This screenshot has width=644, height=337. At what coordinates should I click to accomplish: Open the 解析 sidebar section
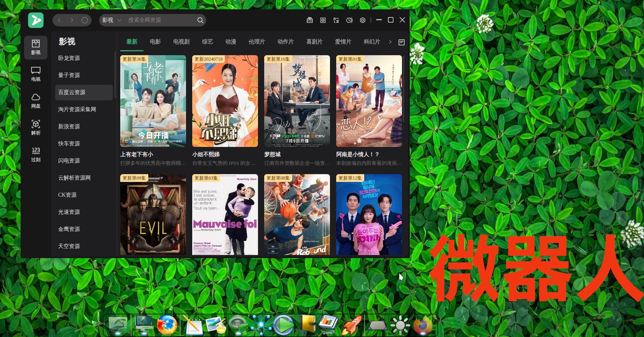[36, 127]
